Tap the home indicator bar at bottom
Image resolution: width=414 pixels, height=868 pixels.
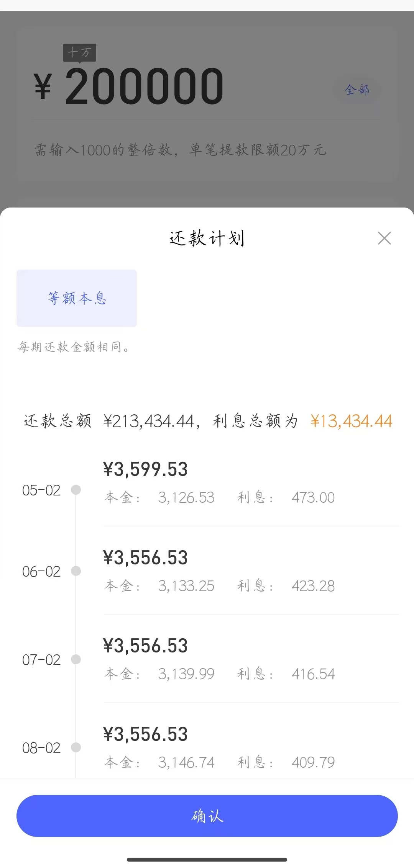pos(207,860)
